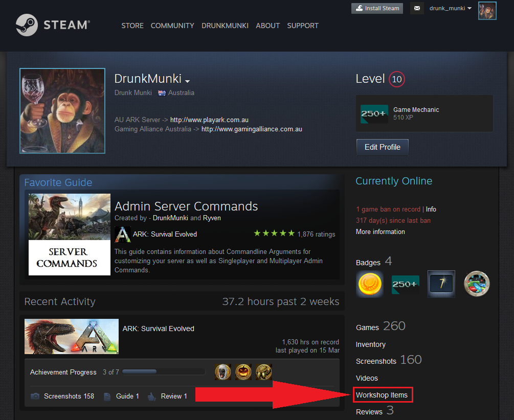Click the ban Info link
Image resolution: width=514 pixels, height=420 pixels.
tap(431, 209)
